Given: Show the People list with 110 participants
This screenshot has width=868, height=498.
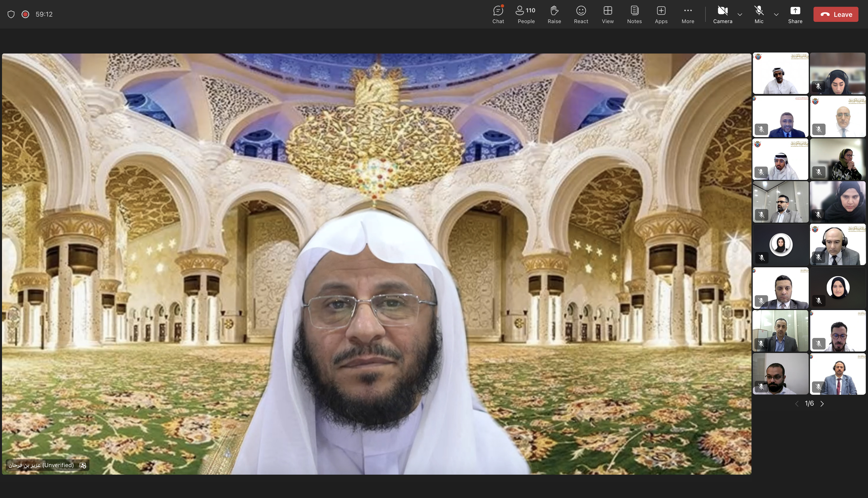Looking at the screenshot, I should (526, 14).
